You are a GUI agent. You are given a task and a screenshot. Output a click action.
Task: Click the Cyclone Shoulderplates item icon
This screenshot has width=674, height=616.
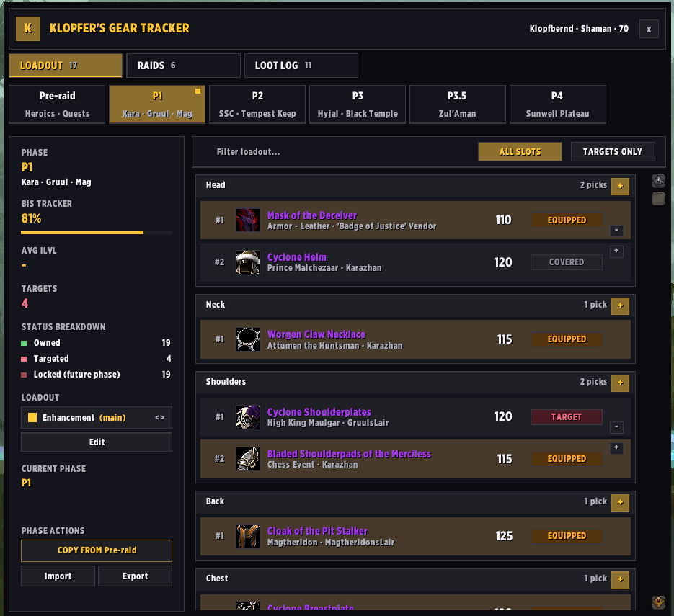(x=247, y=416)
